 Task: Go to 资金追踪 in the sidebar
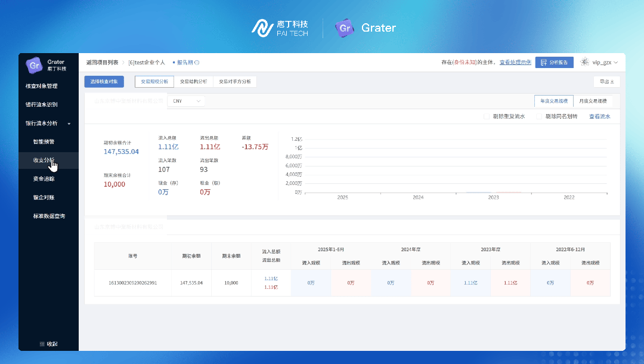[x=44, y=178]
